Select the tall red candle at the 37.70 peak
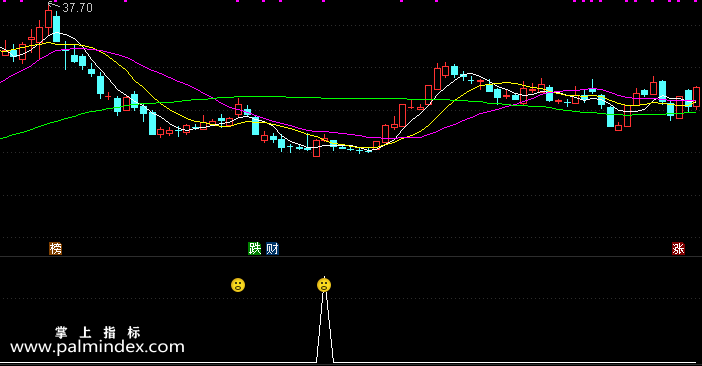This screenshot has width=702, height=366. pos(48,20)
